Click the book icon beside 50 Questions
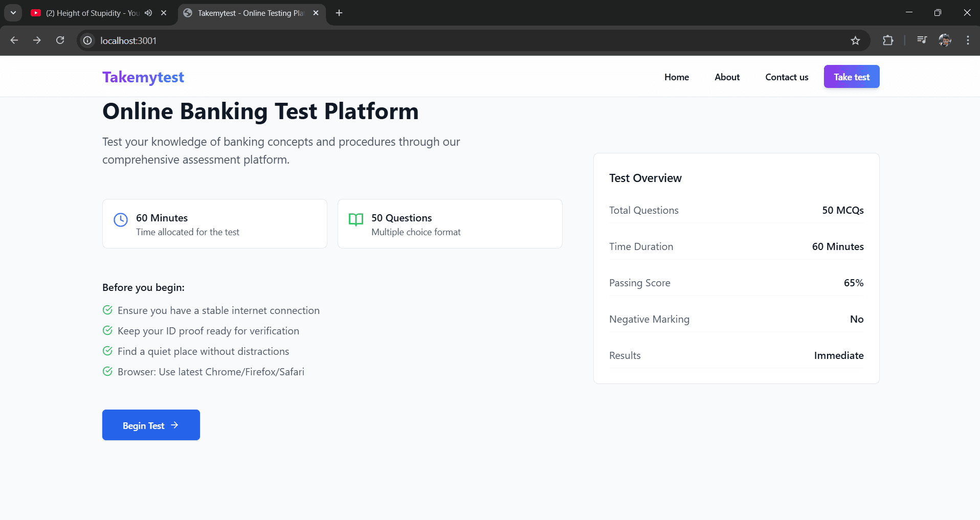The width and height of the screenshot is (980, 520). tap(356, 220)
